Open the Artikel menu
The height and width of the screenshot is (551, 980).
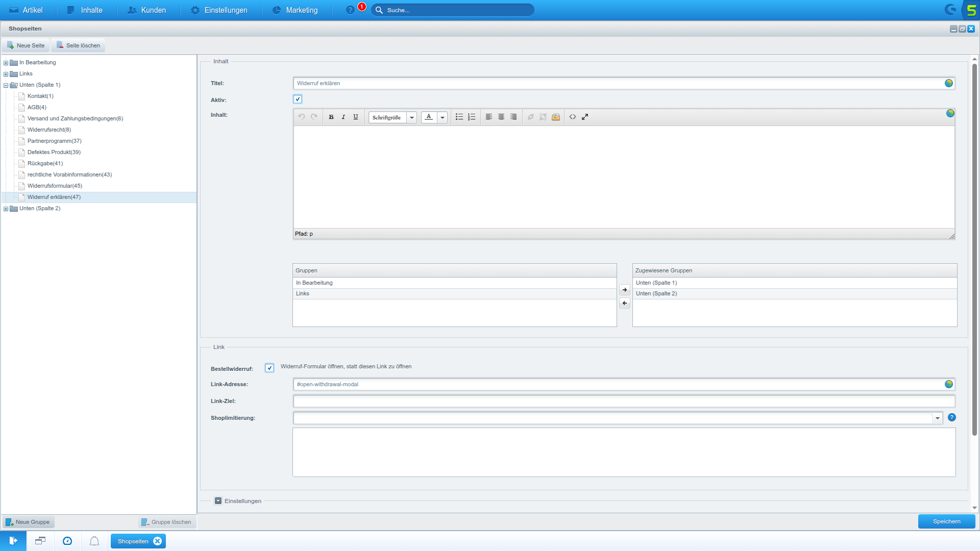tap(26, 10)
